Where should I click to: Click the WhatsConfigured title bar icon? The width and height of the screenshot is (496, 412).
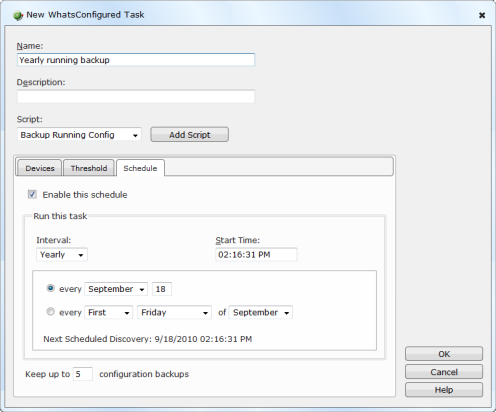tap(18, 15)
